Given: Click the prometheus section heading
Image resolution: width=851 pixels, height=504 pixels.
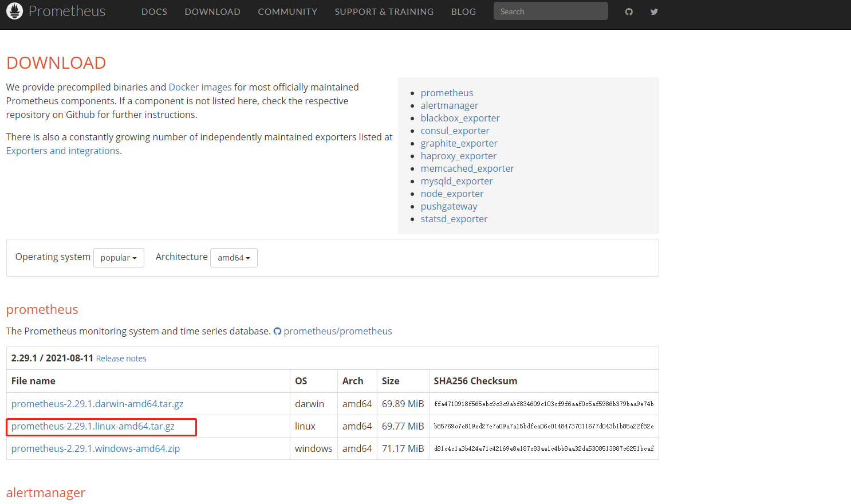Looking at the screenshot, I should coord(42,309).
